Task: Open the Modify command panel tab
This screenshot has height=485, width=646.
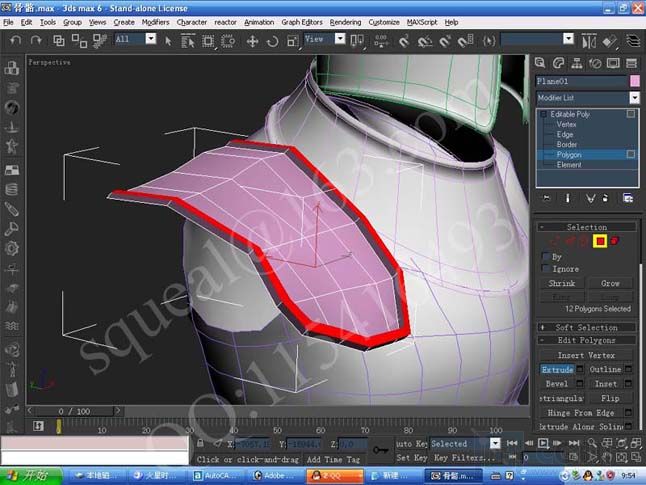Action: 558,63
